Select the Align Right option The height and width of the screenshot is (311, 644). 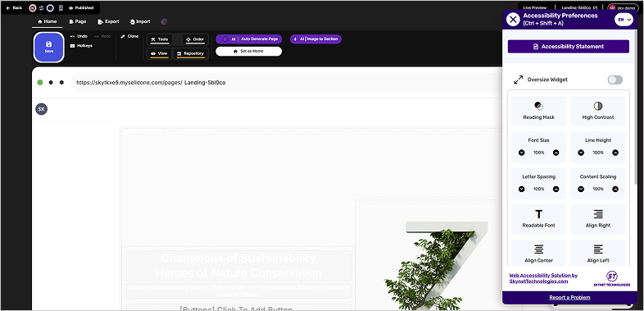(598, 219)
